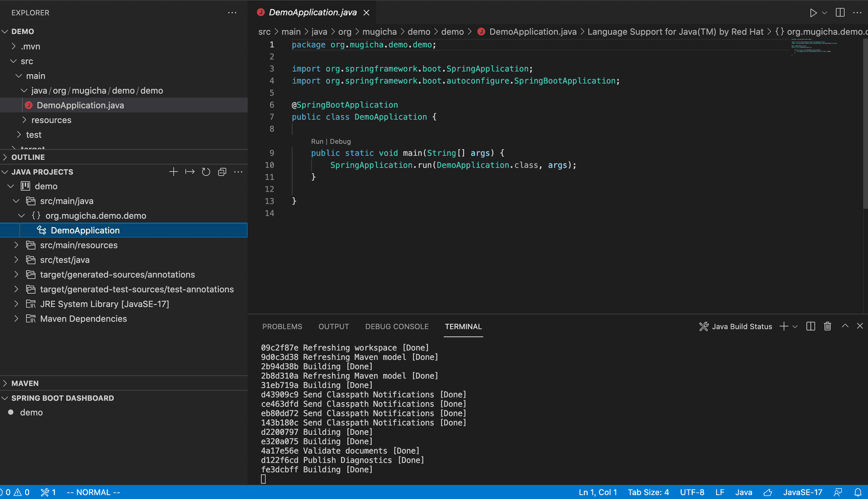Create a new Java project with the plus icon
The width and height of the screenshot is (868, 499).
click(x=173, y=172)
